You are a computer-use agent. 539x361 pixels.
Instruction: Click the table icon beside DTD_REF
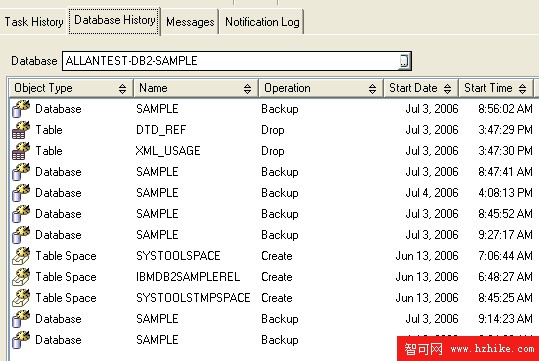[21, 130]
